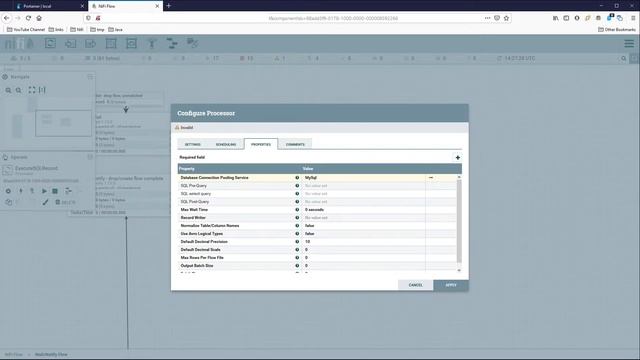The height and width of the screenshot is (360, 640).
Task: Open the NiFi global hamburger menu
Action: tap(629, 43)
